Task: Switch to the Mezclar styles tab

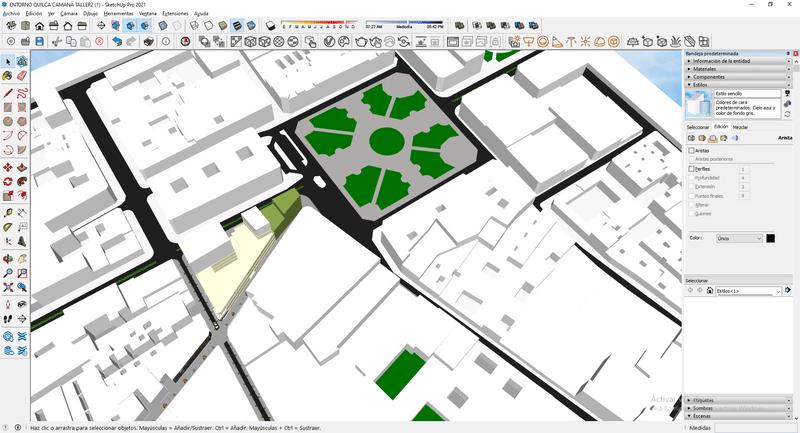Action: (740, 127)
